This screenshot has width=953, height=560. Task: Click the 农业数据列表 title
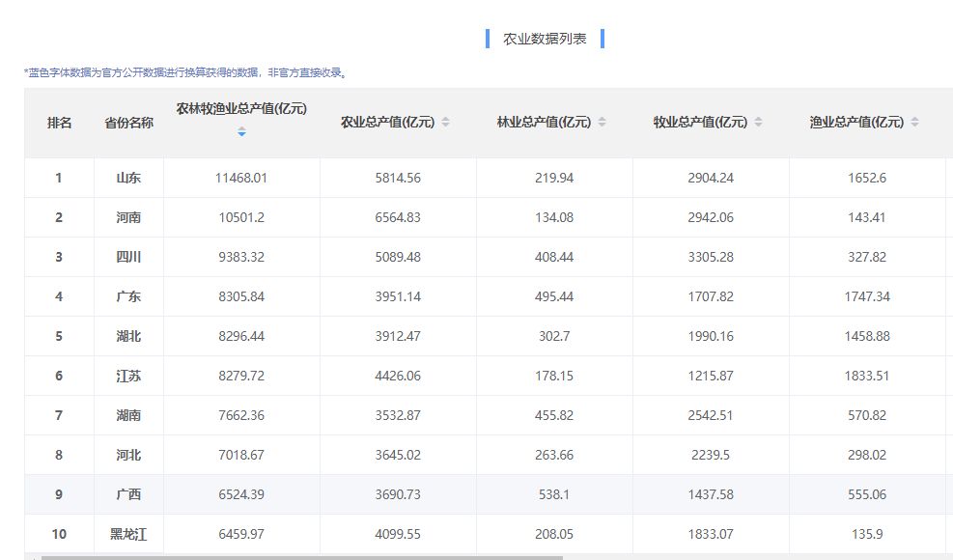(545, 39)
